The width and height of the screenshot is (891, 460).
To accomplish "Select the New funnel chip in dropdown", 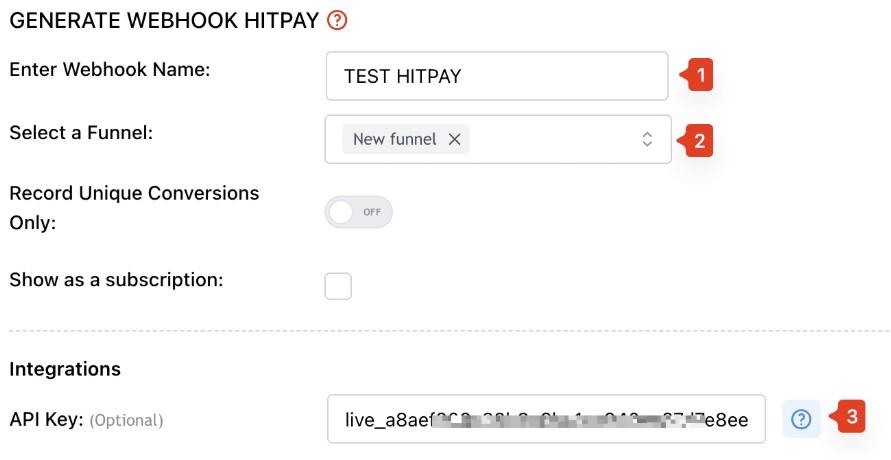I will 406,139.
